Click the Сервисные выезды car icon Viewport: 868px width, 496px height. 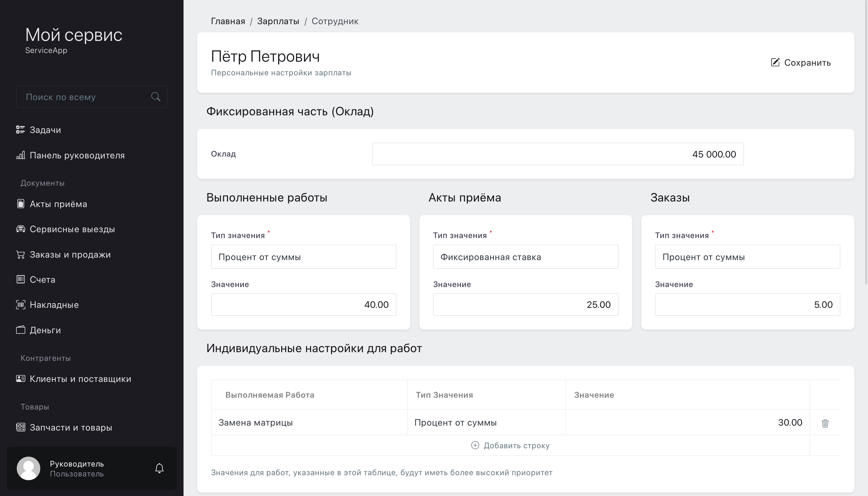[x=20, y=229]
